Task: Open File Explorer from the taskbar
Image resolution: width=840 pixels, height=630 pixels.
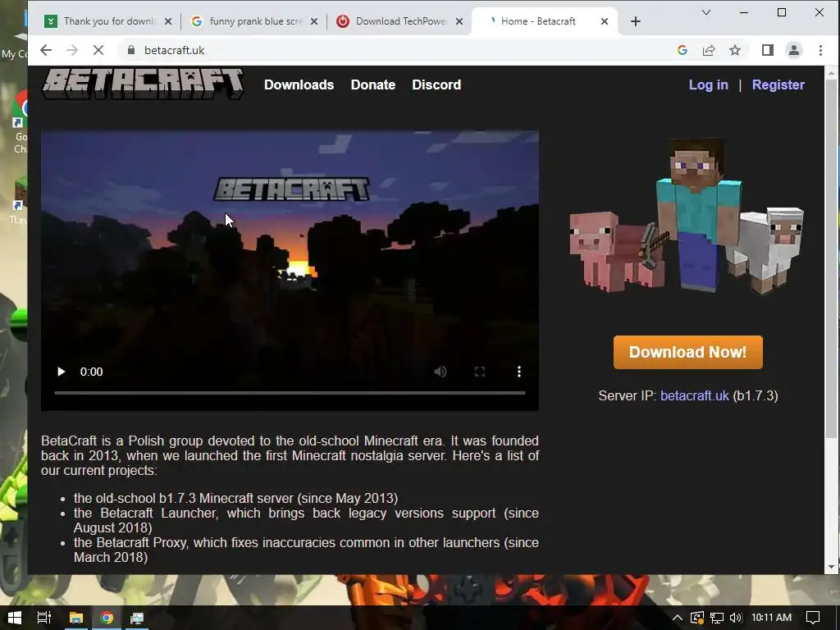Action: point(76,618)
